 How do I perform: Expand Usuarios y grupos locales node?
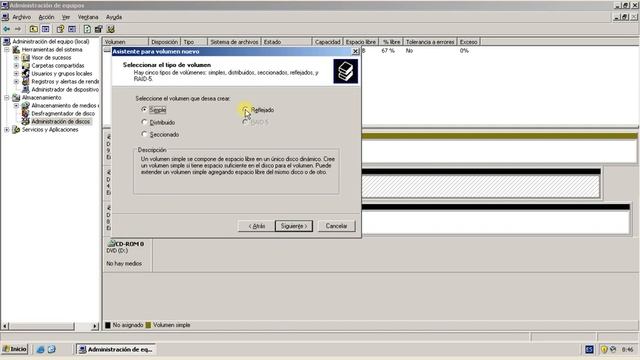pyautogui.click(x=16, y=73)
